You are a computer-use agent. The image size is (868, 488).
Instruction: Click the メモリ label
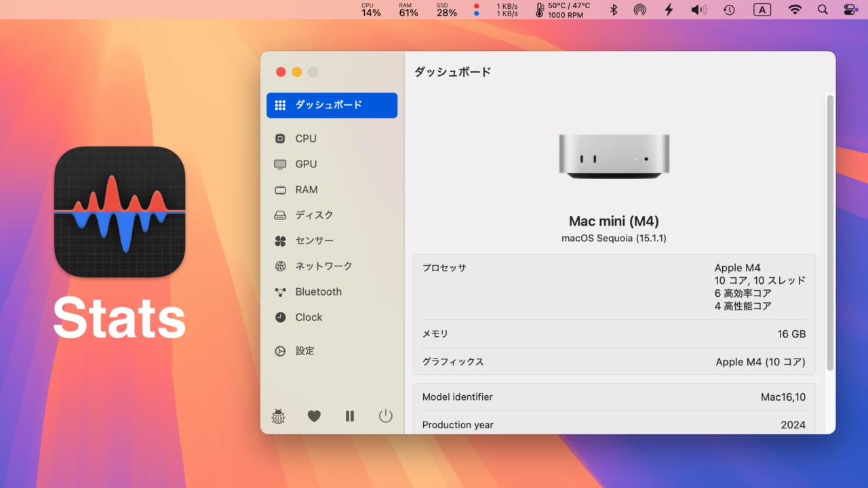coord(435,334)
